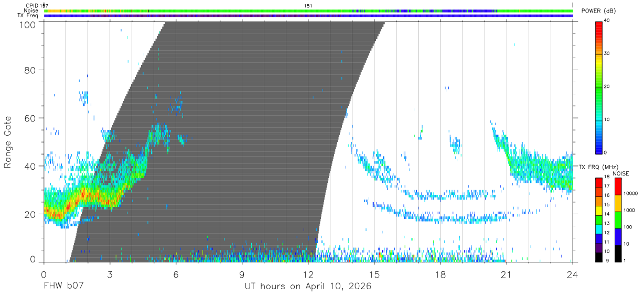The image size is (644, 297).
Task: Click the 20 label on the Range Gate axis
Action: point(30,214)
